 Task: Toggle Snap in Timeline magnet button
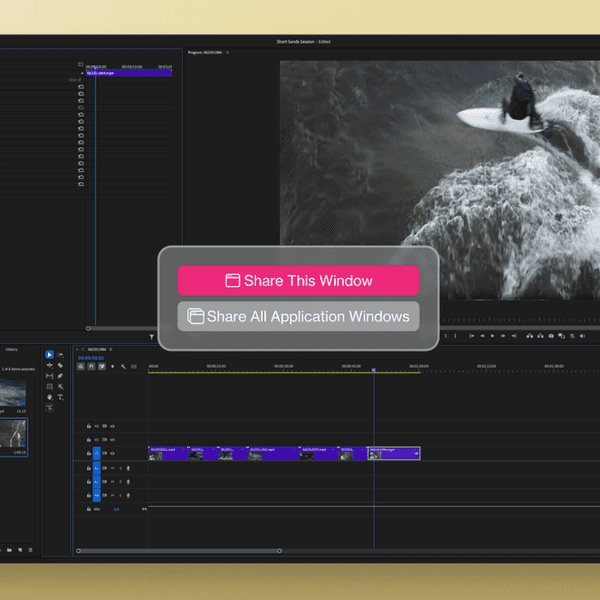91,367
